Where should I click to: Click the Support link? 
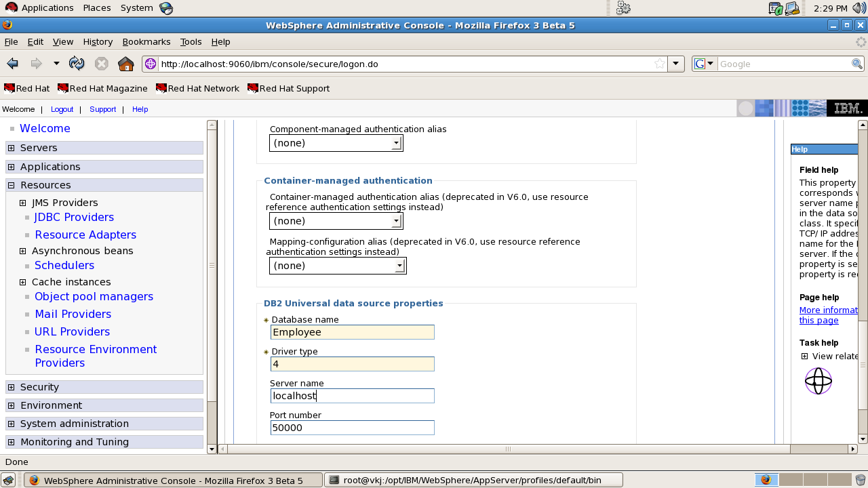102,109
